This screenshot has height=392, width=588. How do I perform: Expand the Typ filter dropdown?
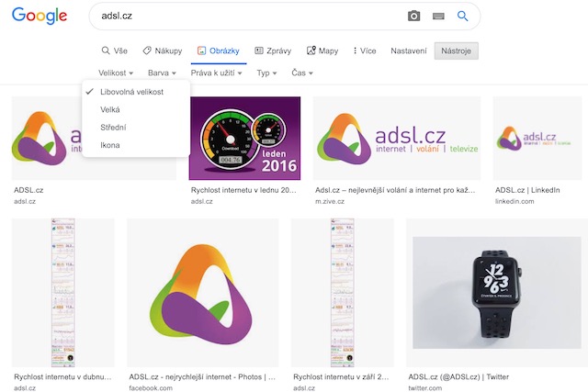266,73
